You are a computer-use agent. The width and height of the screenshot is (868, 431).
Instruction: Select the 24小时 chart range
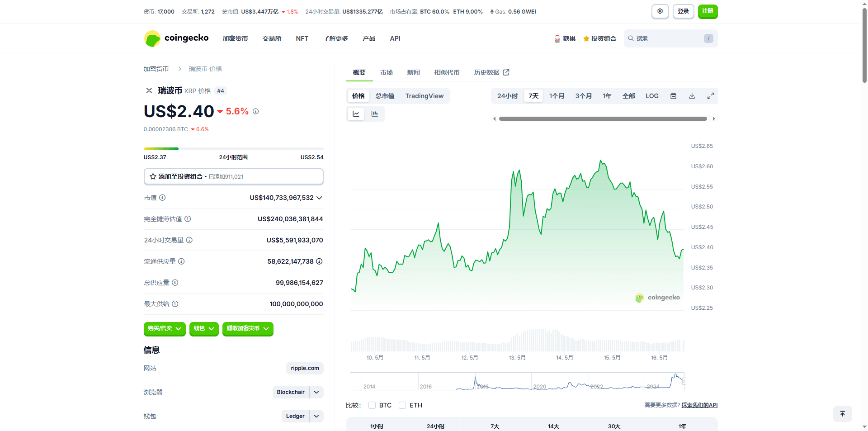(x=507, y=96)
